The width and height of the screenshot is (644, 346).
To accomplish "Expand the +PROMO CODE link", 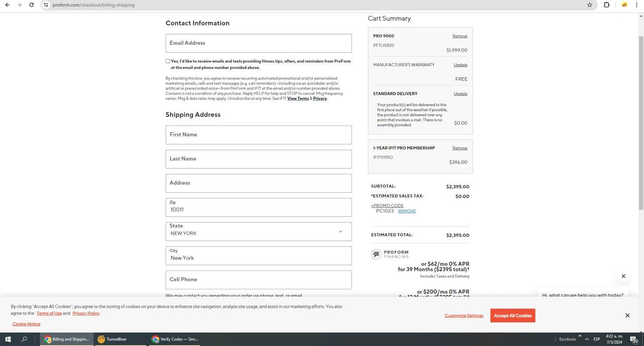I will pyautogui.click(x=387, y=206).
